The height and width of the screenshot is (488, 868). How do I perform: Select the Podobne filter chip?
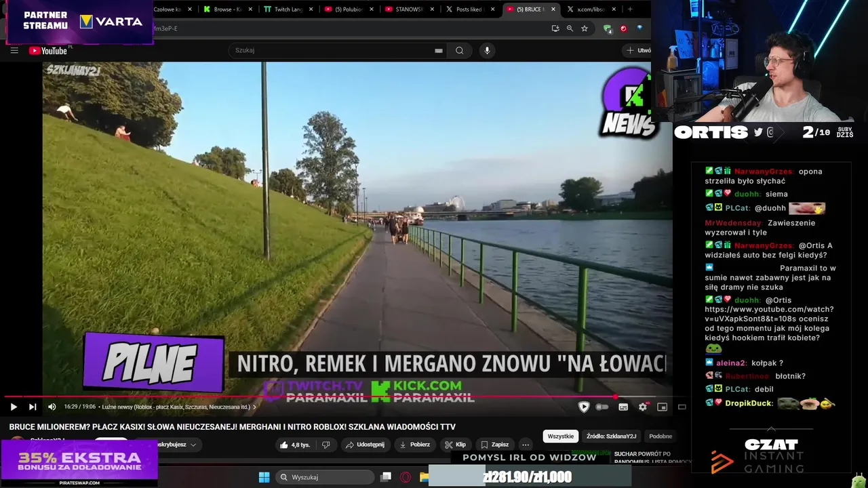click(x=660, y=436)
